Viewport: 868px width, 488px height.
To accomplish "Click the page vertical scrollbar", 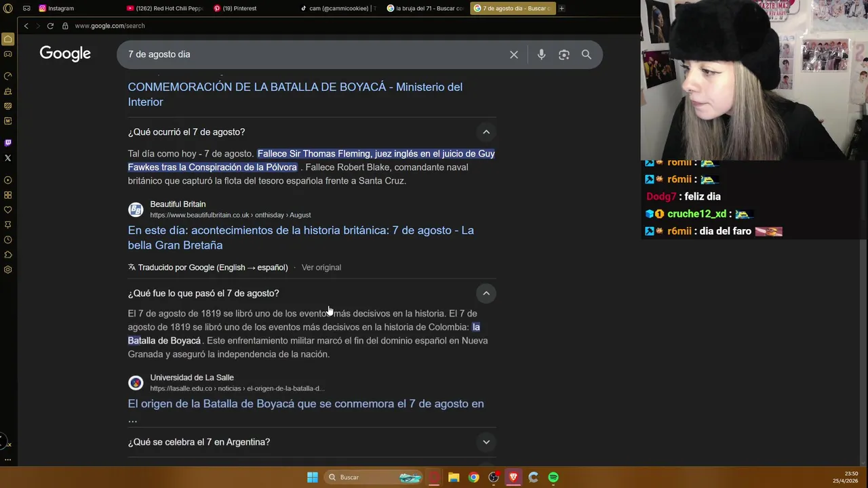I will coord(863,349).
